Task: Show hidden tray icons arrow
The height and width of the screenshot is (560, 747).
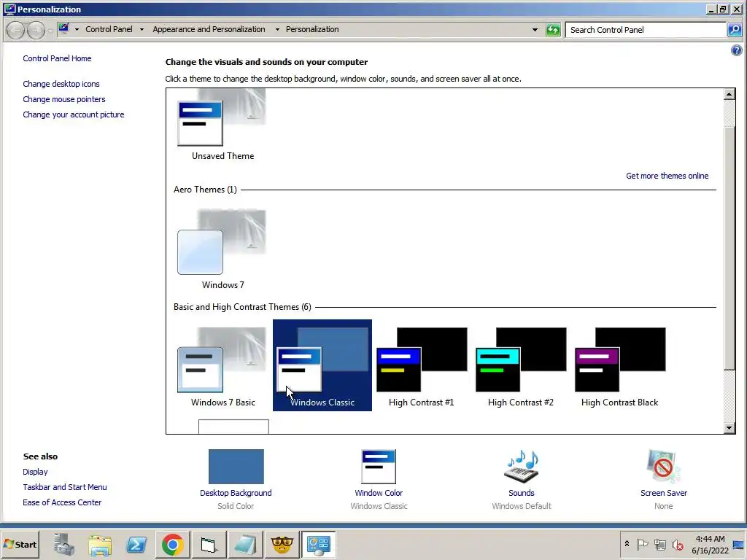Action: point(627,544)
